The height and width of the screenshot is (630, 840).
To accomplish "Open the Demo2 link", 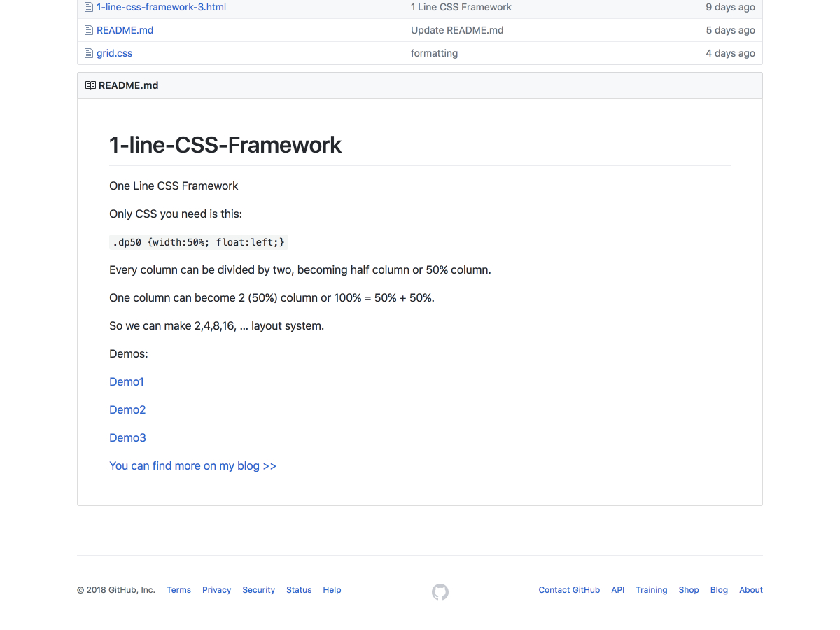I will pyautogui.click(x=127, y=409).
